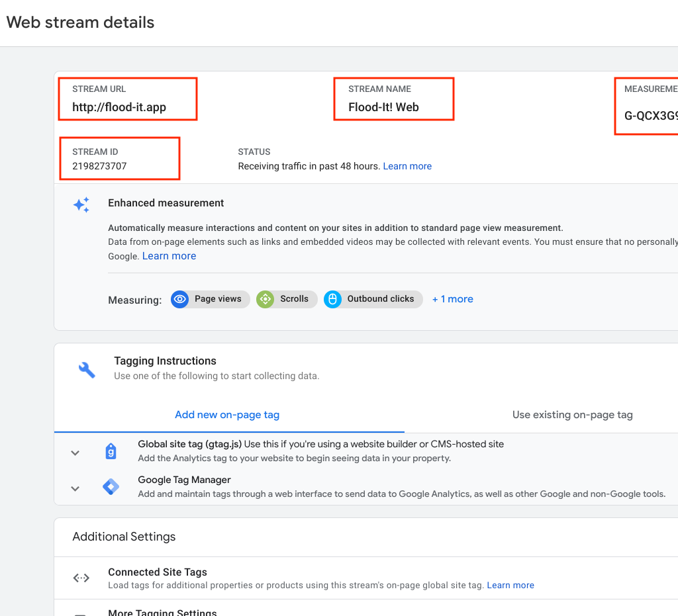
Task: Click the Measuring: label
Action: tap(135, 300)
